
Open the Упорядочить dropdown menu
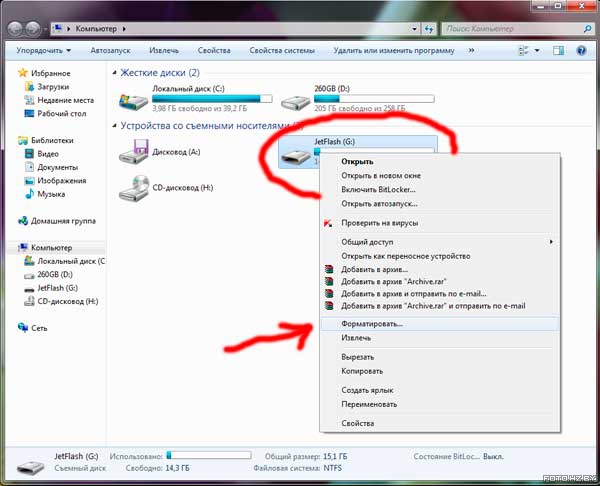click(x=44, y=51)
